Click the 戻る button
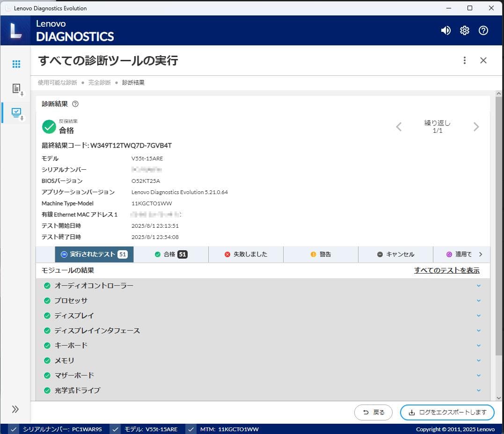Viewport: 504px width, 434px height. point(373,412)
